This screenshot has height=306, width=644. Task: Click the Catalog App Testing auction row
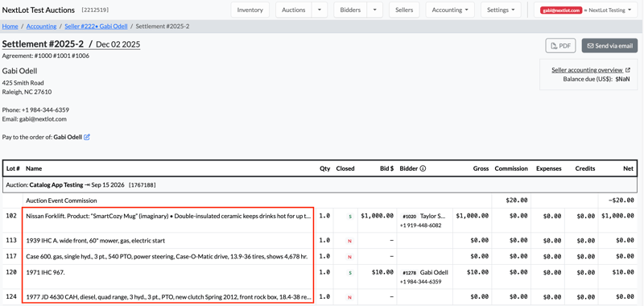click(x=320, y=185)
